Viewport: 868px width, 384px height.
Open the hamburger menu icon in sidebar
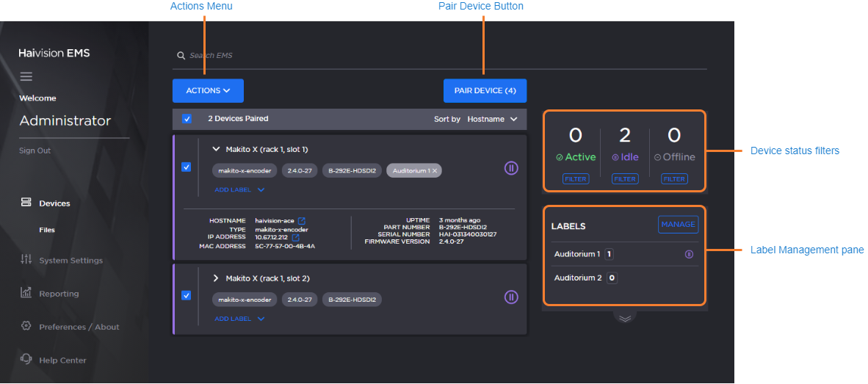coord(26,76)
